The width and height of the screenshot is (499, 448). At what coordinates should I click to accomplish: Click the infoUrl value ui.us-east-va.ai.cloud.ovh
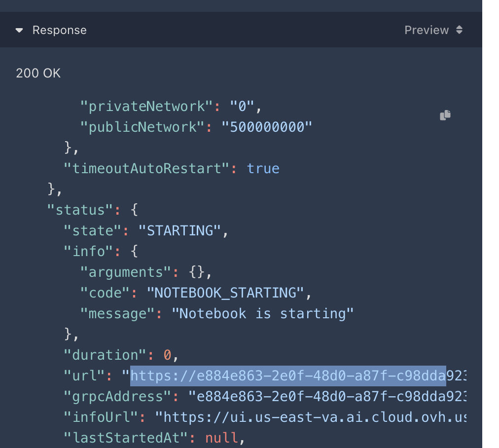click(x=311, y=417)
